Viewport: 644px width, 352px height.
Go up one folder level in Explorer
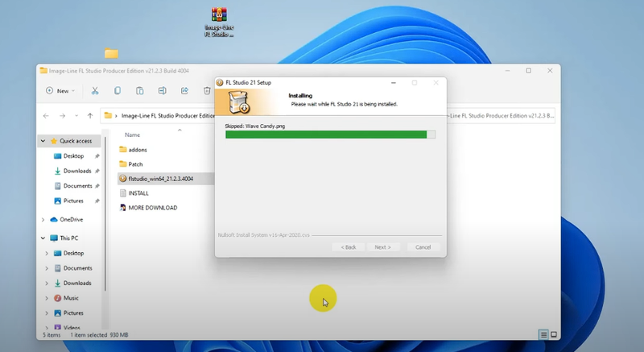tap(90, 116)
